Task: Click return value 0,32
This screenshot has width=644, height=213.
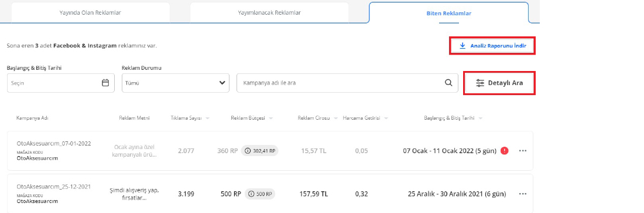Action: [361, 194]
